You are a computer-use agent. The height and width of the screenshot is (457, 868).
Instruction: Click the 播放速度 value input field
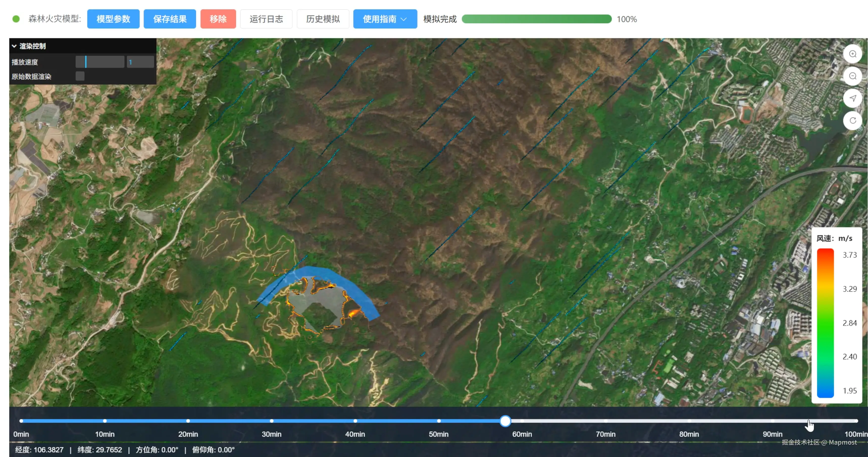coord(140,62)
